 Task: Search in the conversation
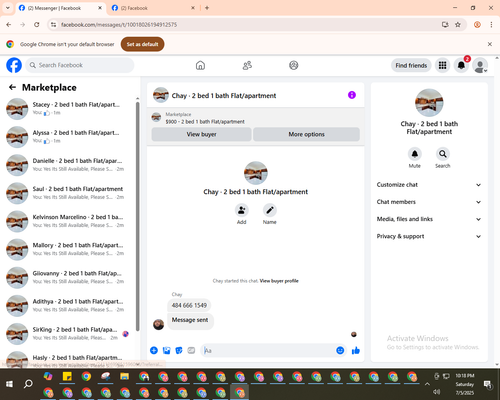coord(443,154)
